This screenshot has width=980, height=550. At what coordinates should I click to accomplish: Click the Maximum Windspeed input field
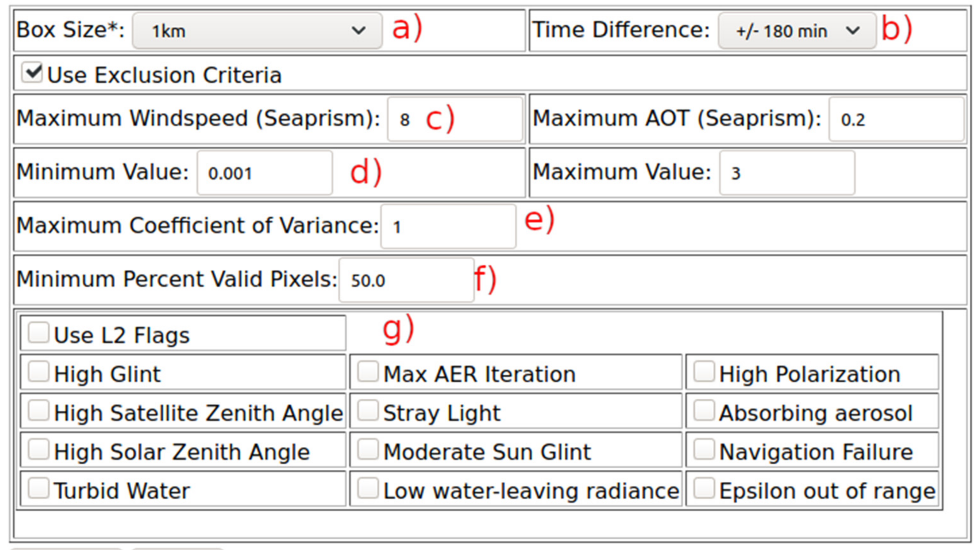(x=455, y=119)
